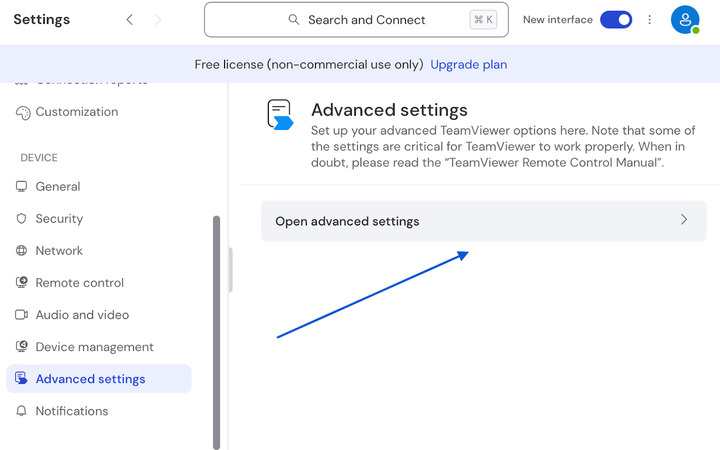Viewport: 720px width, 450px height.
Task: Click the Network globe icon
Action: (x=22, y=251)
